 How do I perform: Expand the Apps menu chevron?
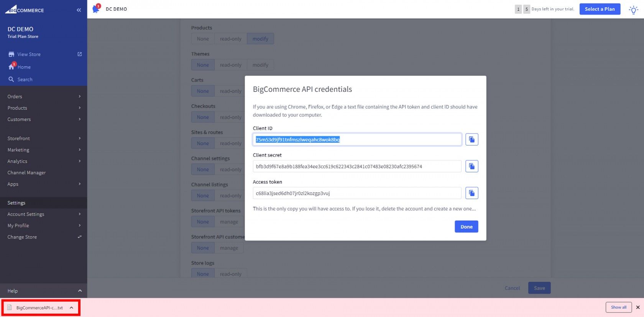point(80,184)
